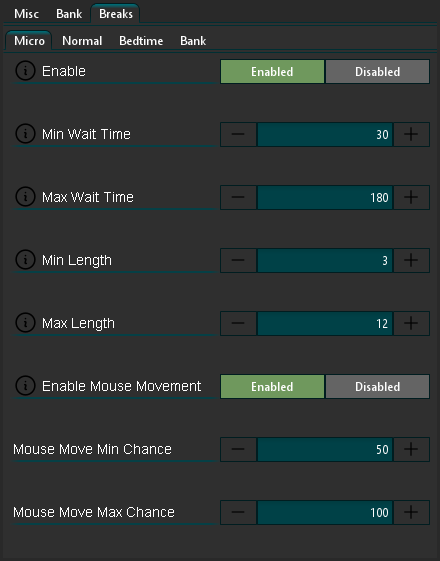
Task: Open the Bedtime breaks sub-tab
Action: click(x=141, y=41)
